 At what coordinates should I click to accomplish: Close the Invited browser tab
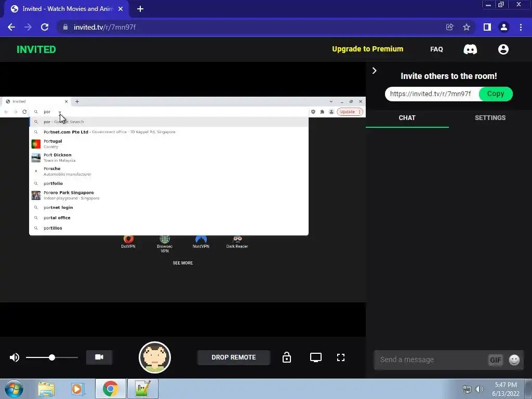[x=121, y=9]
